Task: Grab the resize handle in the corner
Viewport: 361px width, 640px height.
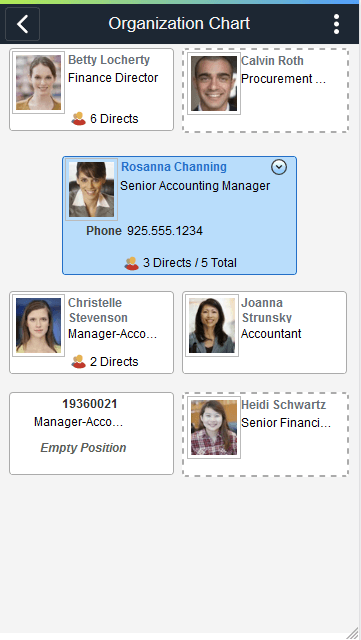Action: tap(352, 633)
